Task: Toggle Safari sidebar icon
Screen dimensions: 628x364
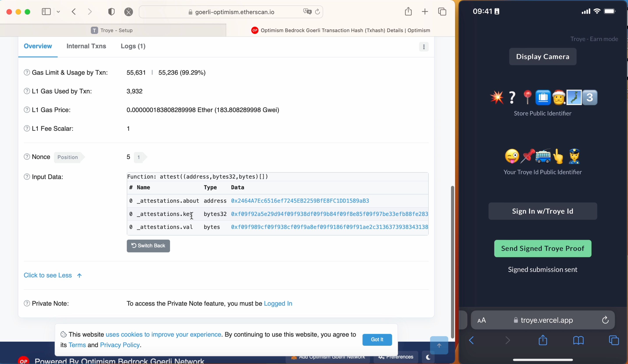Action: pos(46,12)
